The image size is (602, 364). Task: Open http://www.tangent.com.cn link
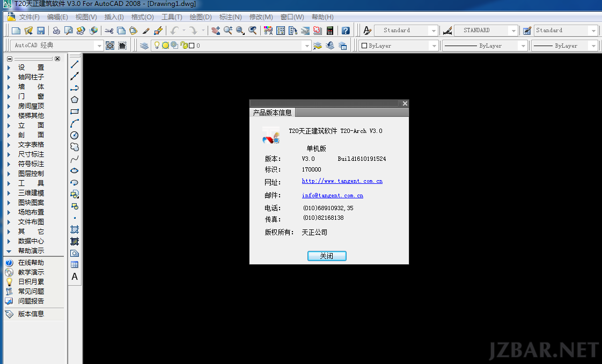coord(342,181)
